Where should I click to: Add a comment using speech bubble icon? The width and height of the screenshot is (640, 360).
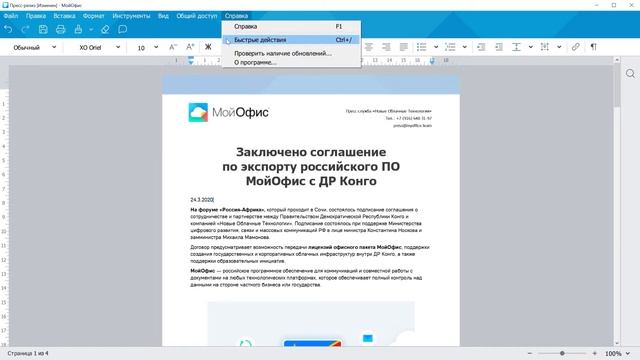(x=122, y=29)
